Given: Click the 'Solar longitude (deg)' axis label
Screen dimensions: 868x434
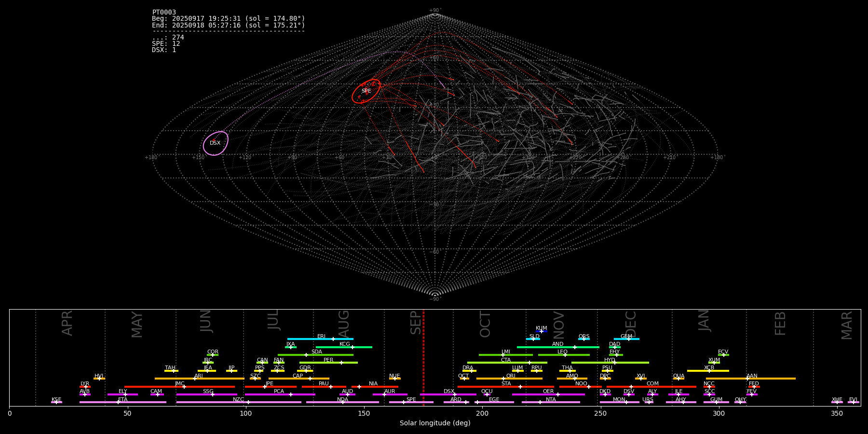Looking at the screenshot, I should point(435,423).
